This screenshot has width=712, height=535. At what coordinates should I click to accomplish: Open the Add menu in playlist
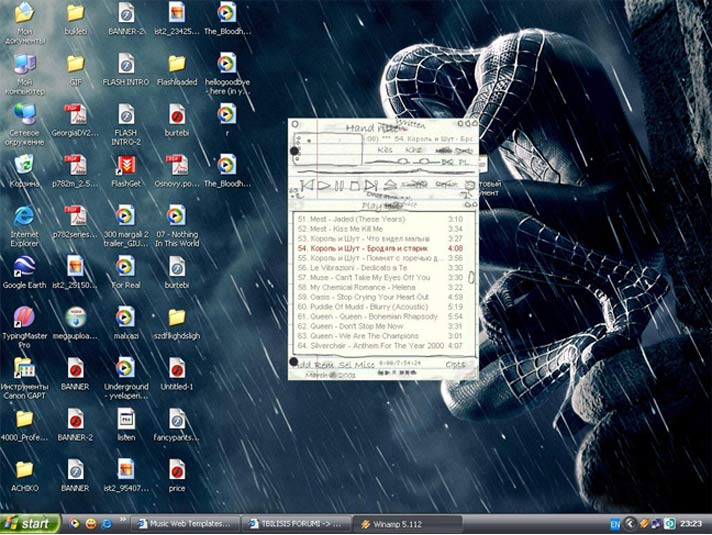tap(302, 365)
